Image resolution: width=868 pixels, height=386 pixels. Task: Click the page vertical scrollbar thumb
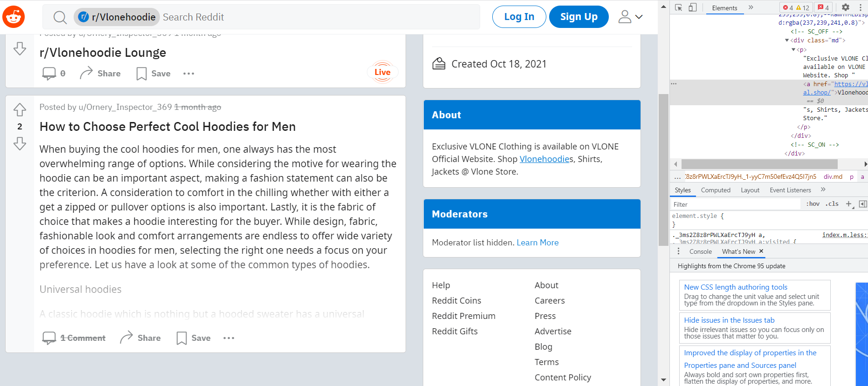[x=663, y=170]
